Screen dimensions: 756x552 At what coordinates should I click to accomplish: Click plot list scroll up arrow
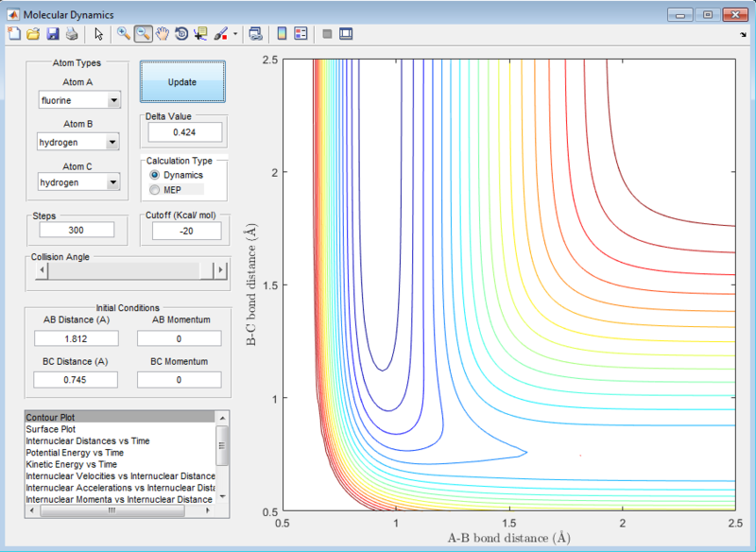(222, 418)
